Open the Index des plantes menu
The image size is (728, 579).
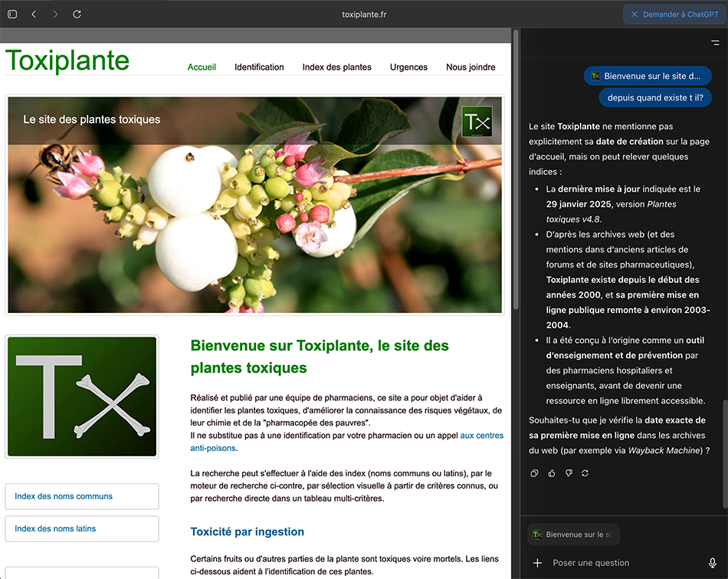(336, 67)
